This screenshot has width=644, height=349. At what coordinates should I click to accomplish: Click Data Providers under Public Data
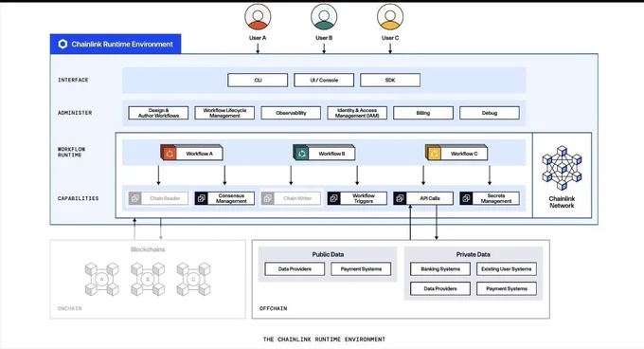coord(295,269)
